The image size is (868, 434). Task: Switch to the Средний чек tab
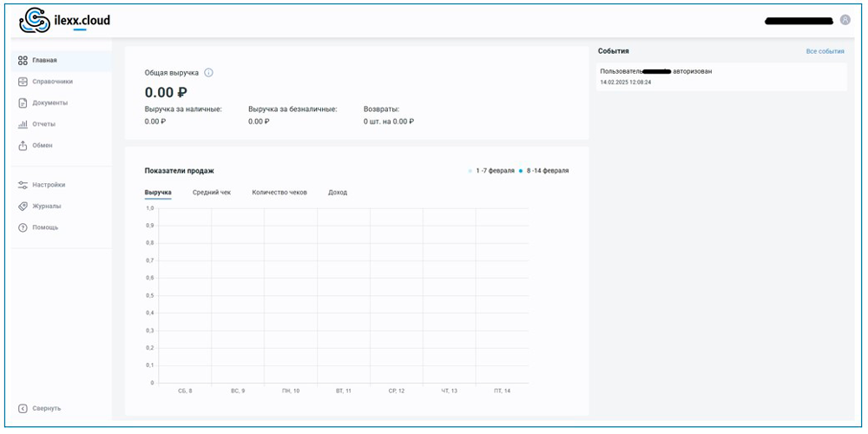click(212, 192)
